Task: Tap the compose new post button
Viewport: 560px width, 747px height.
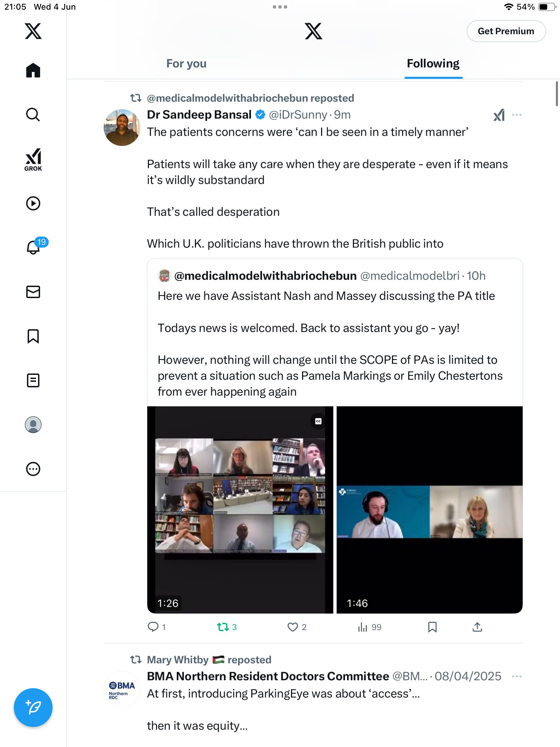Action: tap(33, 708)
